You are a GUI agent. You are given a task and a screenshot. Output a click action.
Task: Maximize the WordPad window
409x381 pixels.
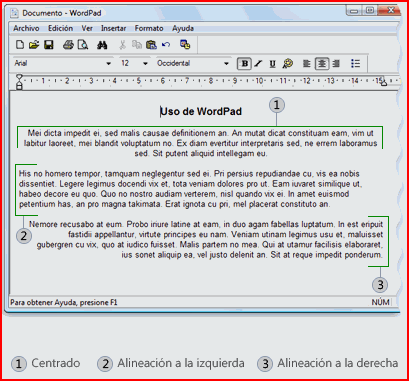coord(370,10)
